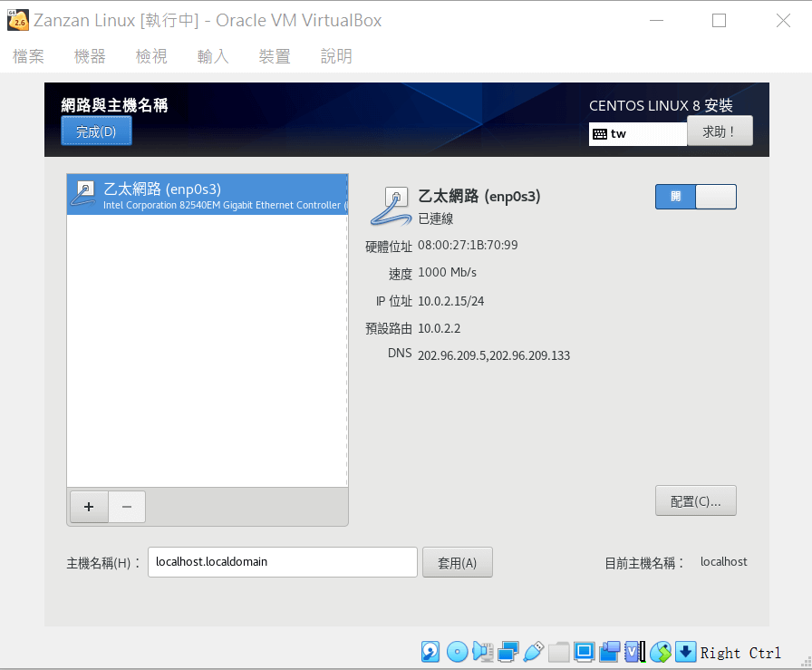Remove selected device with minus button
The image size is (812, 670).
pyautogui.click(x=127, y=507)
